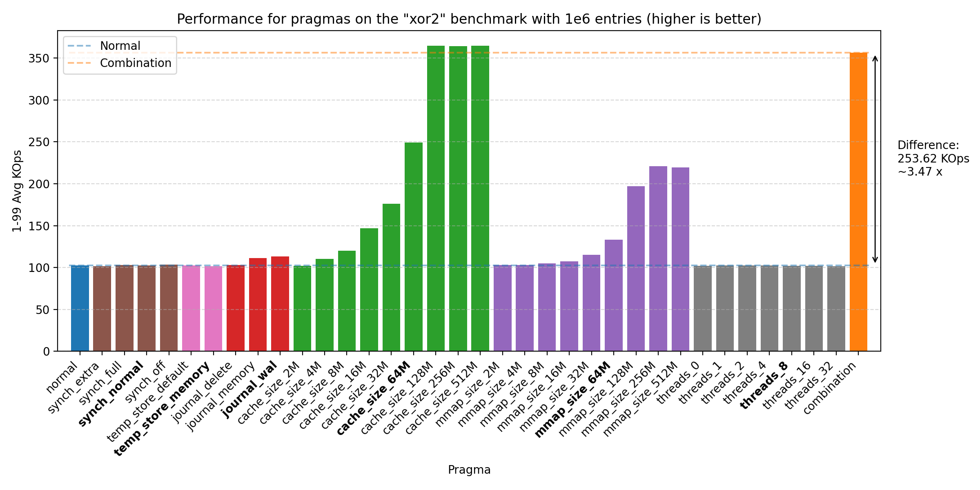
Task: Click the temp_store_memory pink bar
Action: tap(213, 308)
